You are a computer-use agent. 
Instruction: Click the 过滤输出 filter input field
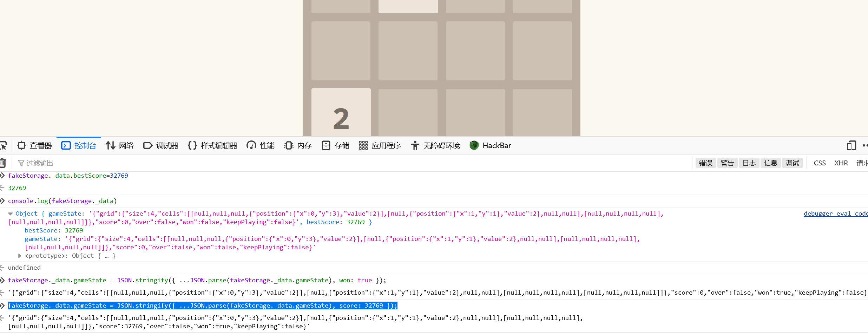click(x=353, y=163)
